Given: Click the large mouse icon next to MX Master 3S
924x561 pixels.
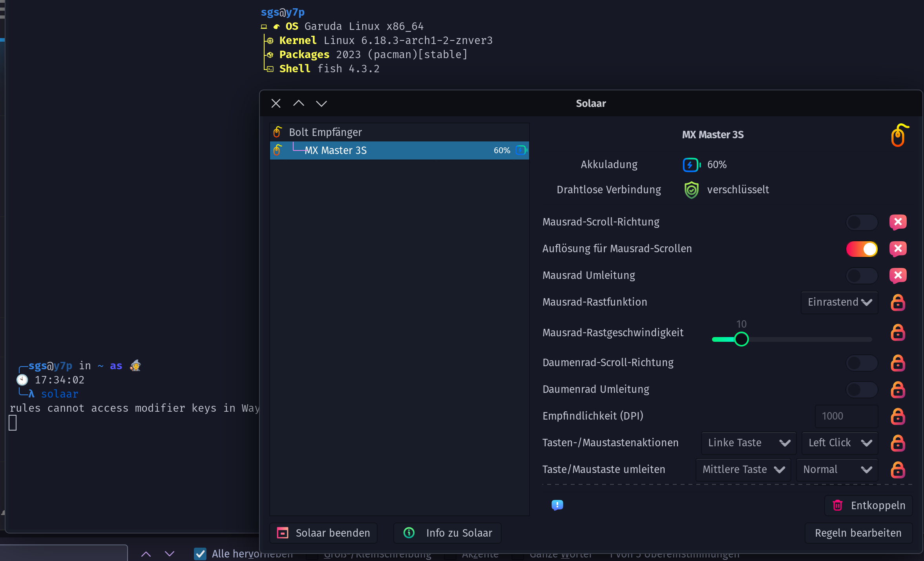Looking at the screenshot, I should coord(899,136).
